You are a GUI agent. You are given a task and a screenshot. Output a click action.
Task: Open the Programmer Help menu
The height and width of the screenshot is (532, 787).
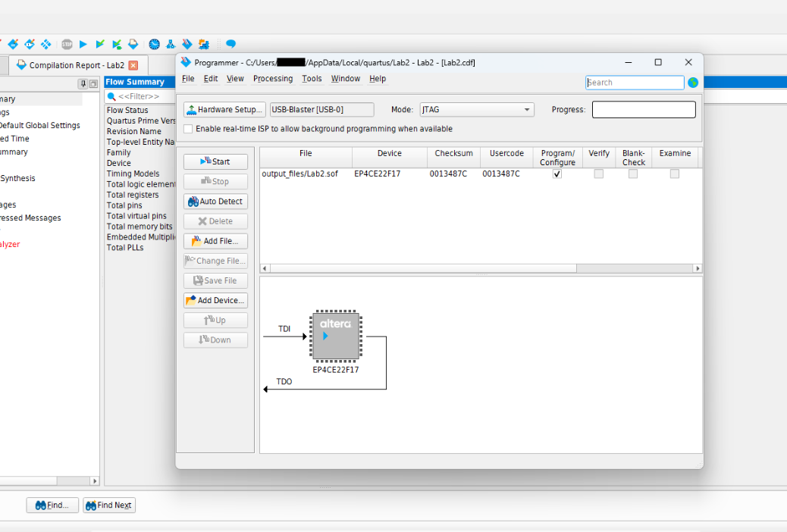(x=378, y=79)
